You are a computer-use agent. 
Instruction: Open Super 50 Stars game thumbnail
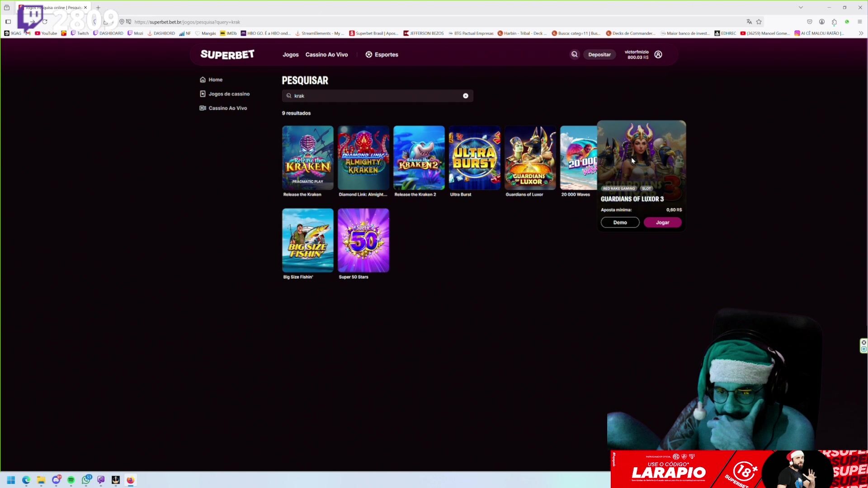pos(363,240)
